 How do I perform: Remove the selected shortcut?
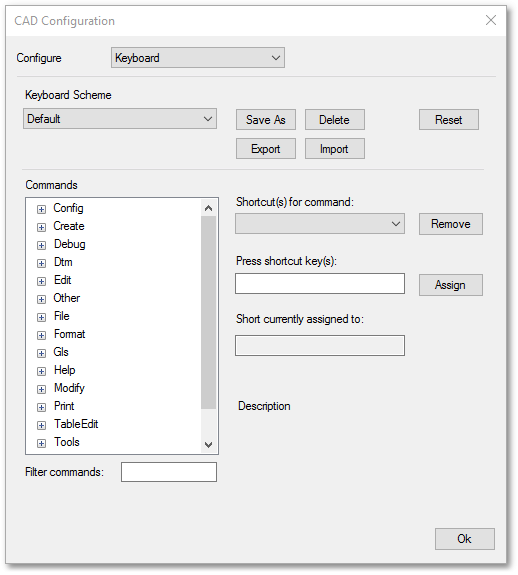[451, 224]
